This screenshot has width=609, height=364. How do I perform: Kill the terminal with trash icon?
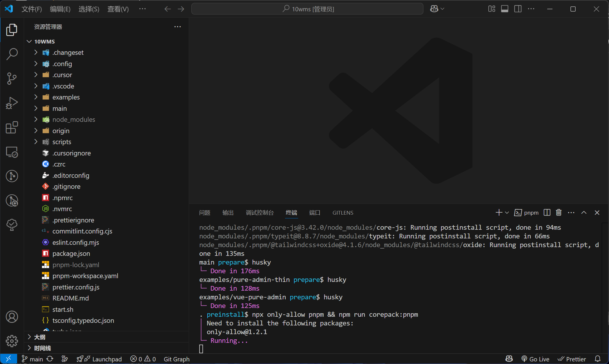[x=559, y=213]
